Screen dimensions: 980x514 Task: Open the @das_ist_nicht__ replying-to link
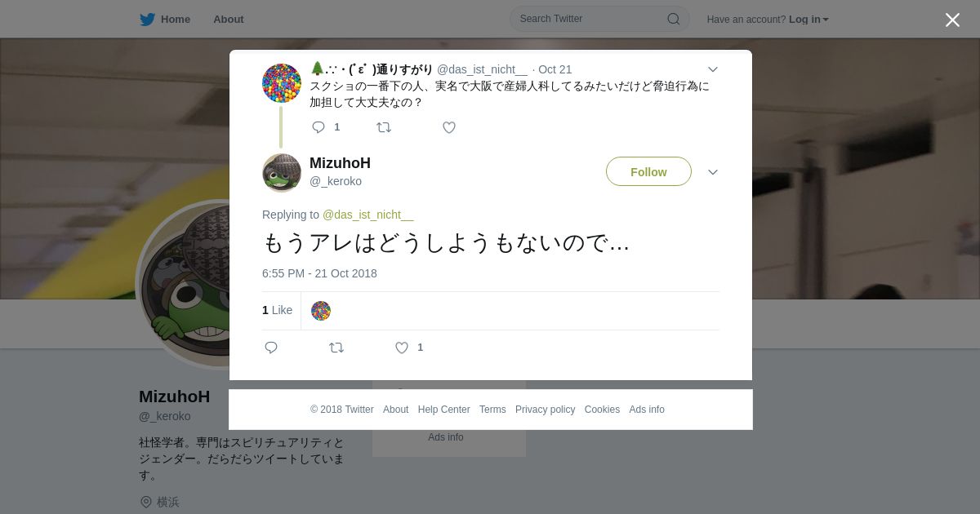tap(368, 215)
